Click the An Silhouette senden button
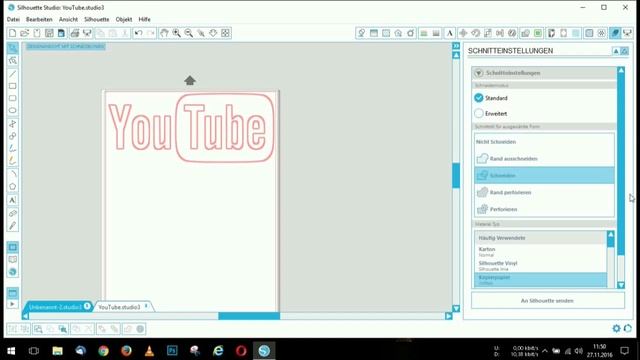Screen dimensions: 640x360 tap(548, 300)
